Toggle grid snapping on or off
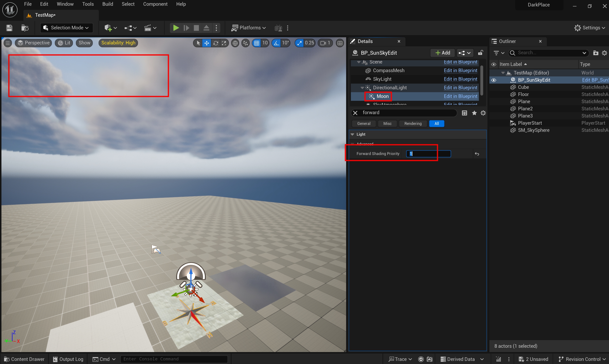This screenshot has height=364, width=609. pos(257,43)
